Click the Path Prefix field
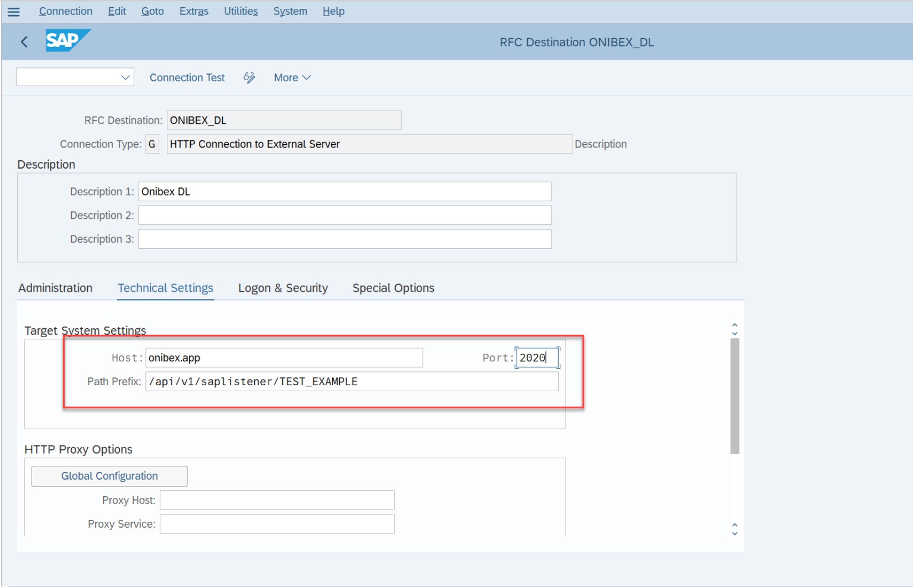This screenshot has width=913, height=588. 351,382
